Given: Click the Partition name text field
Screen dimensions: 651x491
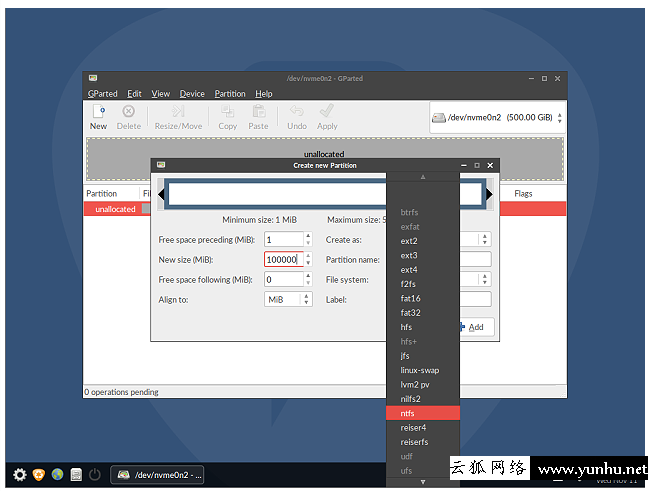Looking at the screenshot, I should [x=475, y=259].
